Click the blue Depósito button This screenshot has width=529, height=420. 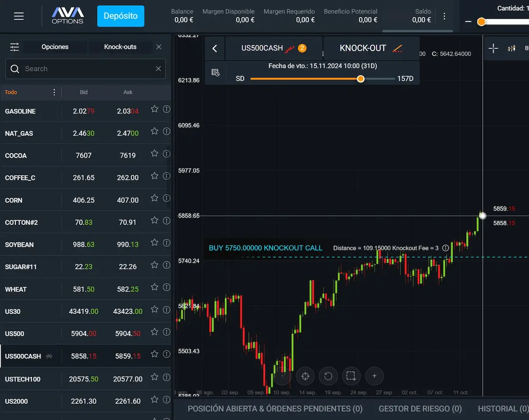point(120,16)
